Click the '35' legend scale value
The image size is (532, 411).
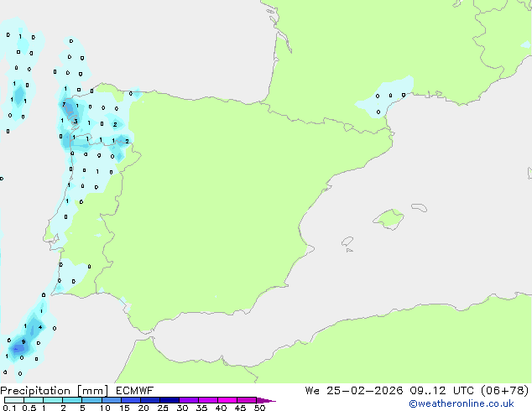pyautogui.click(x=201, y=408)
